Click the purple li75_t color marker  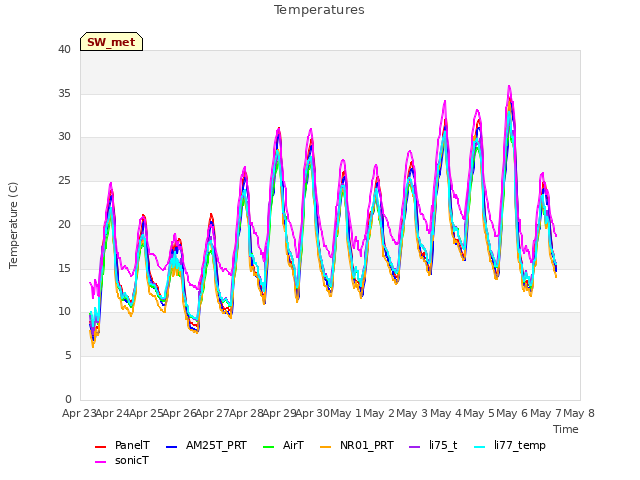415,447
